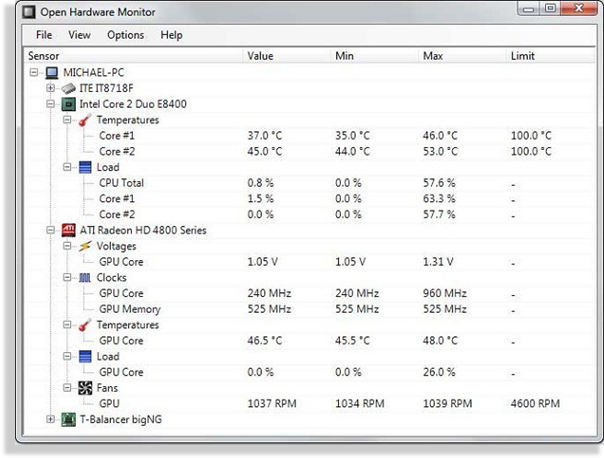604x458 pixels.
Task: Click the Open Hardware Monitor title bar icon
Action: coord(29,12)
